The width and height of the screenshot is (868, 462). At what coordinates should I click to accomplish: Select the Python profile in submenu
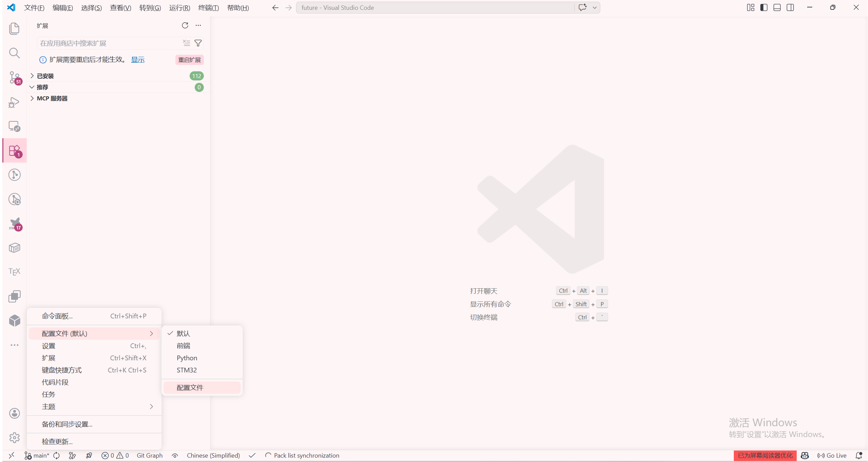187,358
